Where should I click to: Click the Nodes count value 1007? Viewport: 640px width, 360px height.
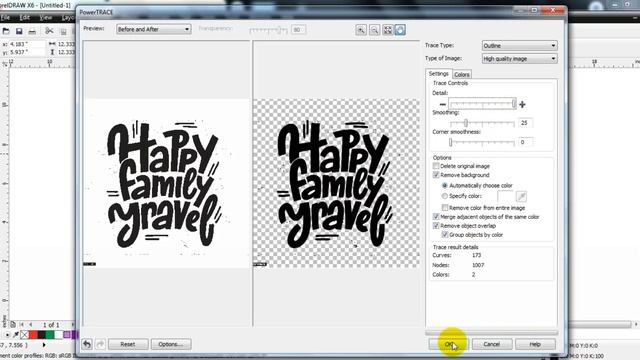(x=478, y=265)
